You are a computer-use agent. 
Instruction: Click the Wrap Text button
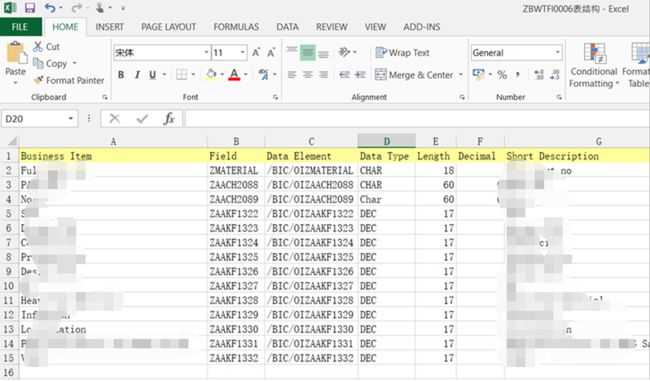click(x=402, y=53)
